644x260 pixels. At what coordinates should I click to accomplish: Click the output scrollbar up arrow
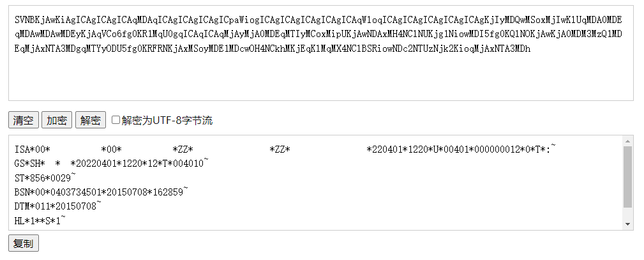[627, 141]
